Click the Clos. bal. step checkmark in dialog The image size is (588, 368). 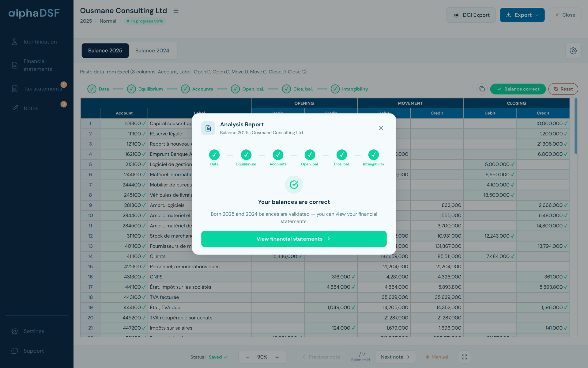pos(342,155)
